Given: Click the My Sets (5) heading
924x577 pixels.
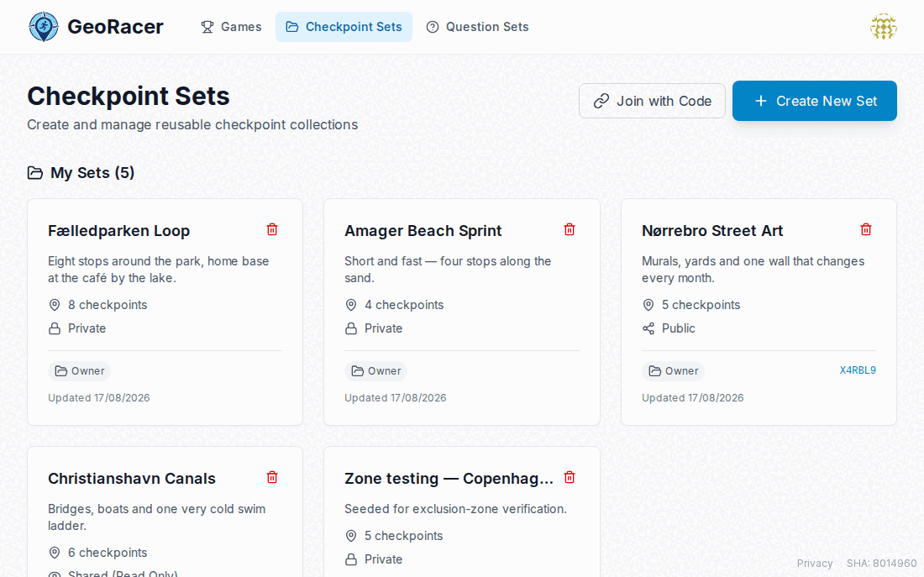Looking at the screenshot, I should click(92, 173).
